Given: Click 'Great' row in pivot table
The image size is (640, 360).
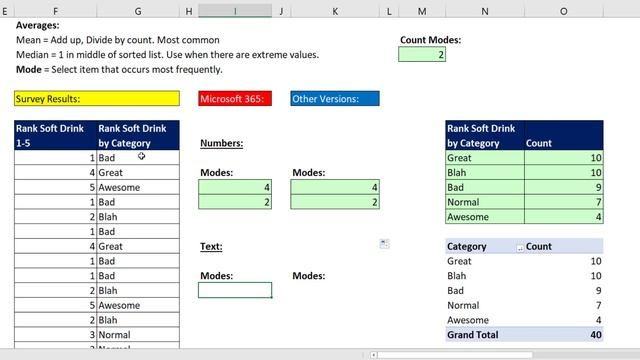Looking at the screenshot, I should (x=524, y=261).
